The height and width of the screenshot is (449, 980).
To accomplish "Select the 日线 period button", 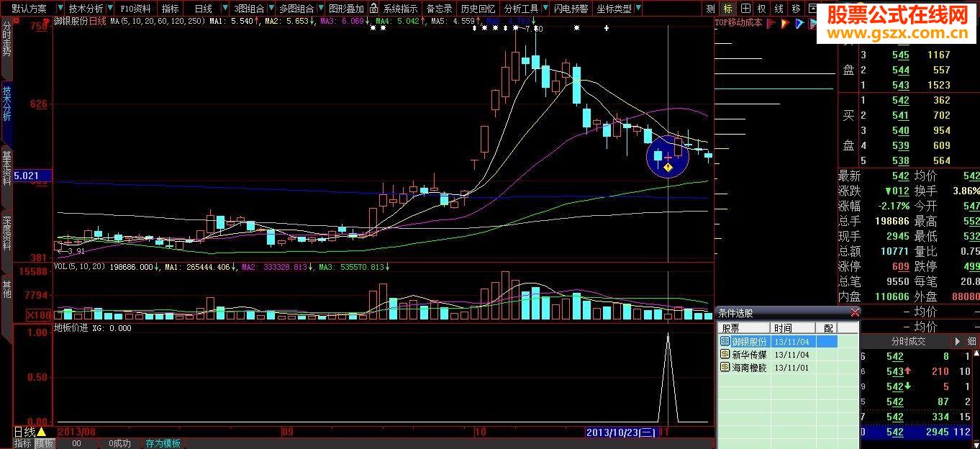I will (204, 9).
